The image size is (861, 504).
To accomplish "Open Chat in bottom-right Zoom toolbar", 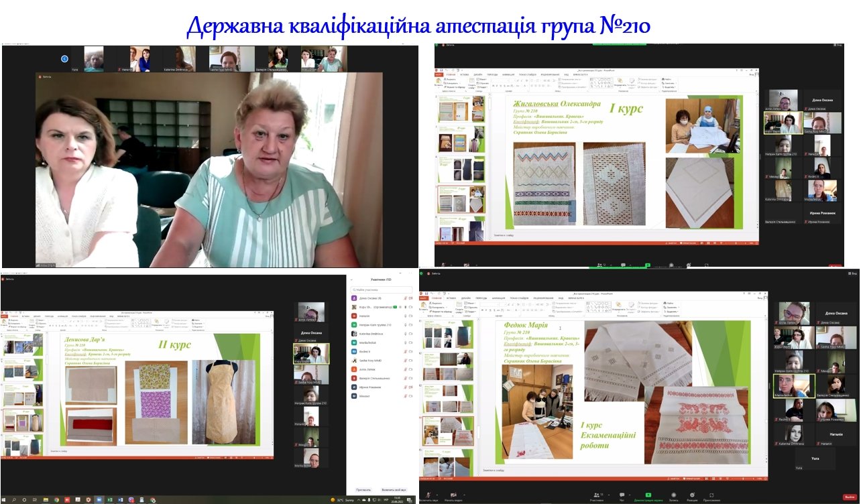I will tap(622, 496).
